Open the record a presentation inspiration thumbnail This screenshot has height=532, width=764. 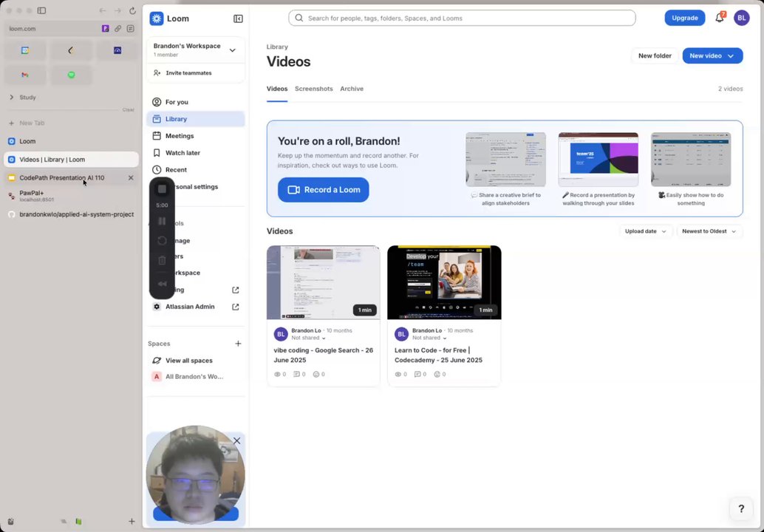coord(598,160)
